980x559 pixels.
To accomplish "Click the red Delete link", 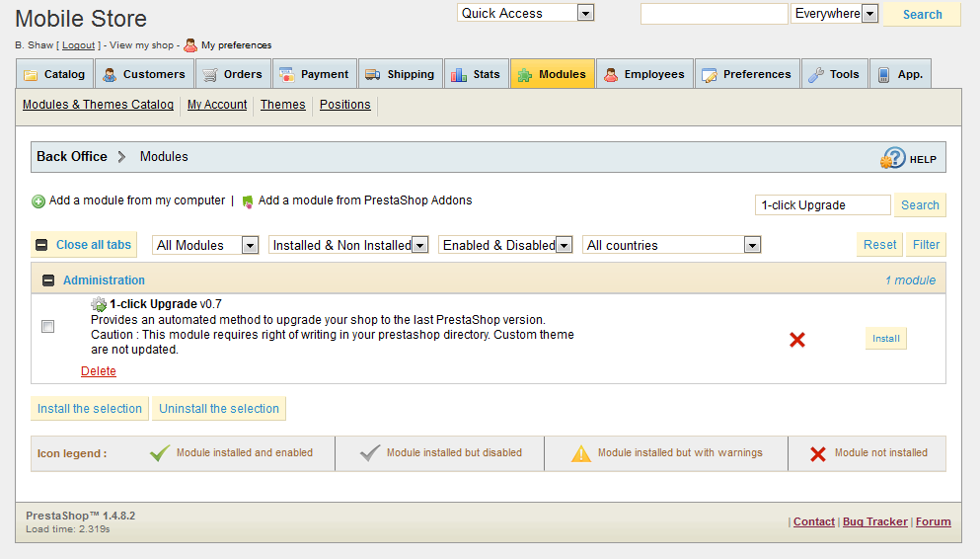I will click(x=98, y=370).
